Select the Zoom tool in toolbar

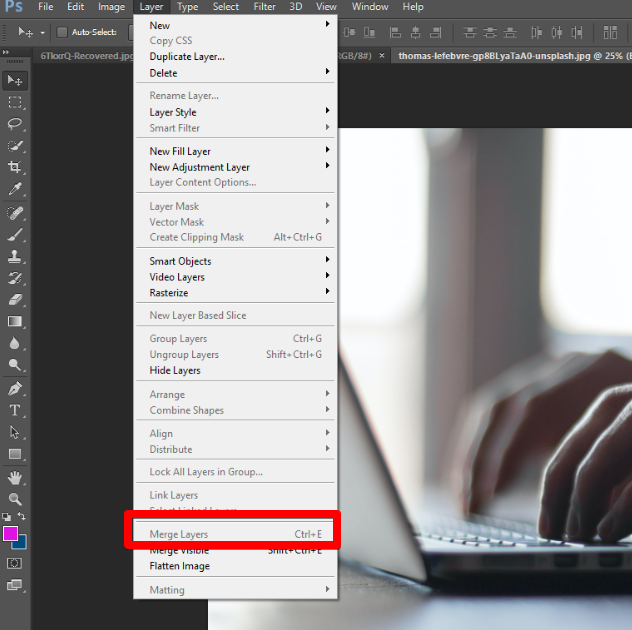[15, 498]
